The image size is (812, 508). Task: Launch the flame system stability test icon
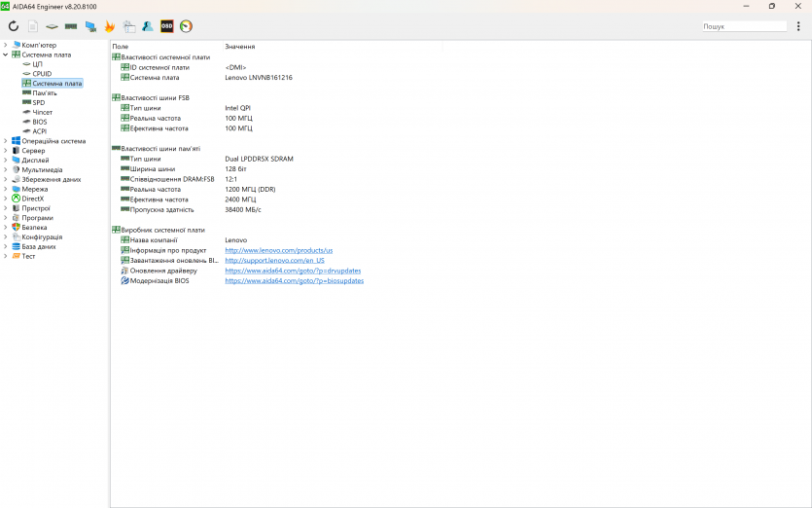click(x=110, y=26)
